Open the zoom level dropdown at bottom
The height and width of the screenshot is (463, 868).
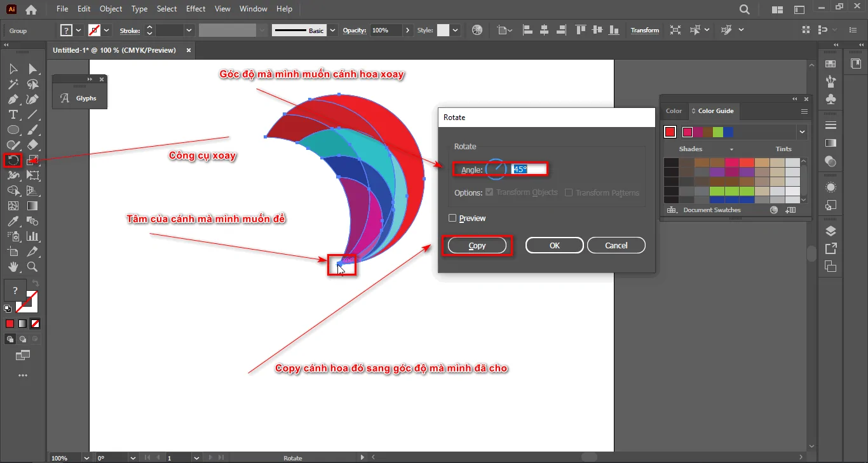[86, 458]
